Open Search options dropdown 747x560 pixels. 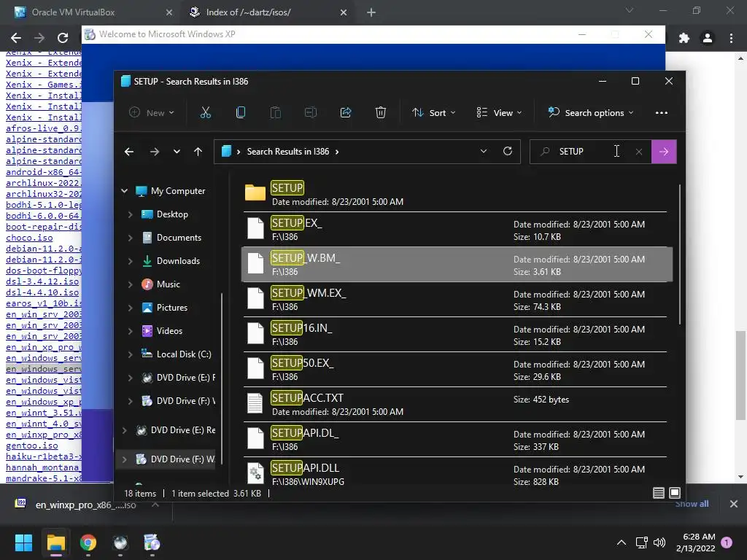tap(591, 113)
